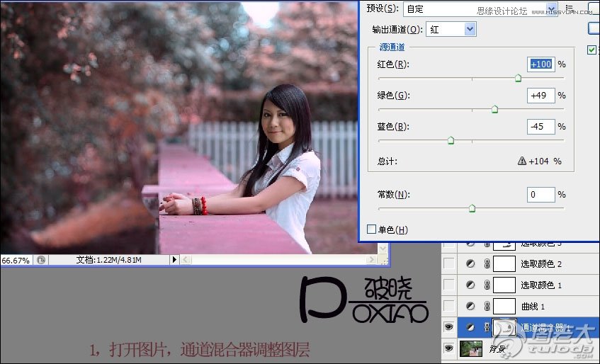Click adjustment icon of 选取颜色 1 layer
This screenshot has height=364, width=600.
coord(470,285)
